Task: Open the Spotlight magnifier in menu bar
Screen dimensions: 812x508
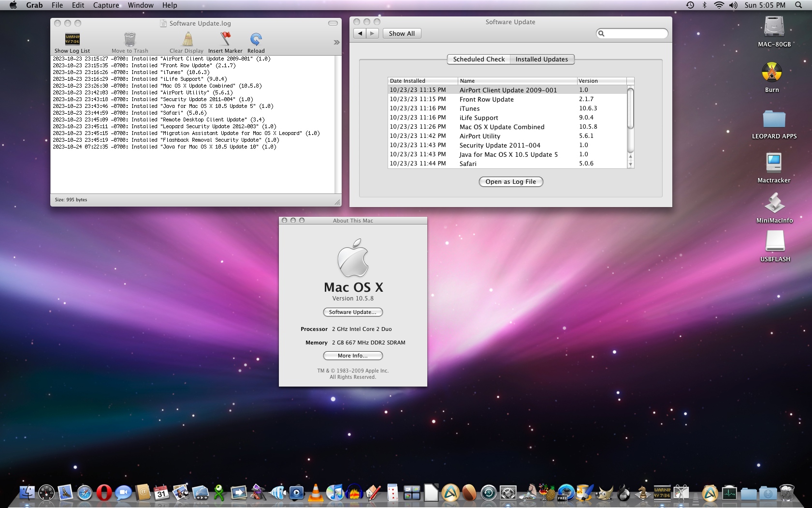Action: click(798, 5)
